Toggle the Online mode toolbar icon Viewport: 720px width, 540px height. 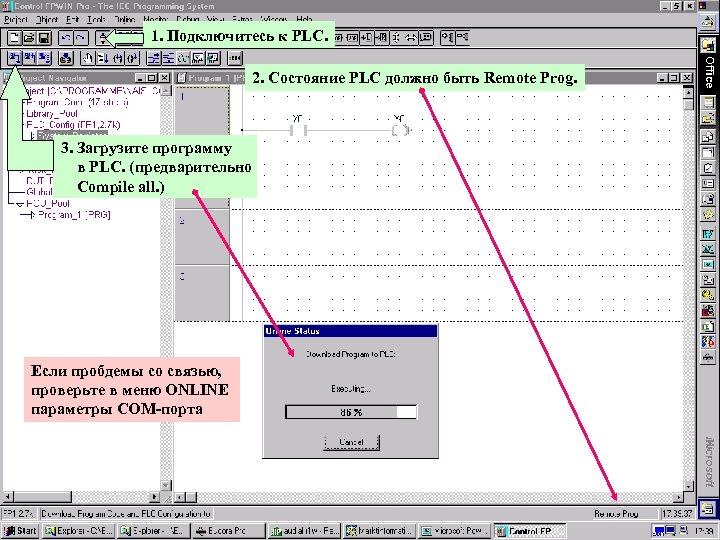(x=102, y=37)
